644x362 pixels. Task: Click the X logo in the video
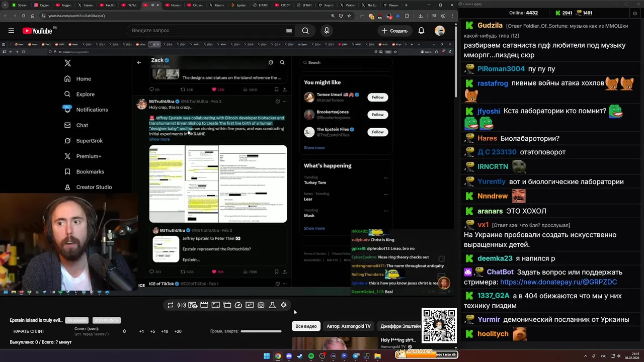point(67,63)
